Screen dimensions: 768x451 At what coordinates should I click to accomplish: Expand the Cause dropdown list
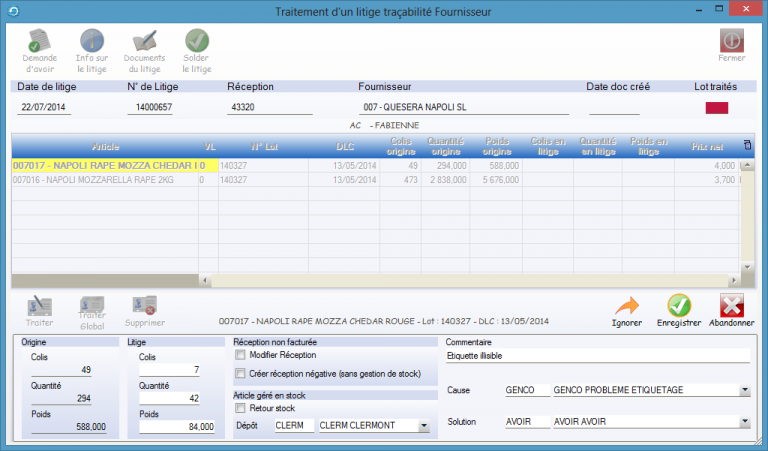coord(745,390)
